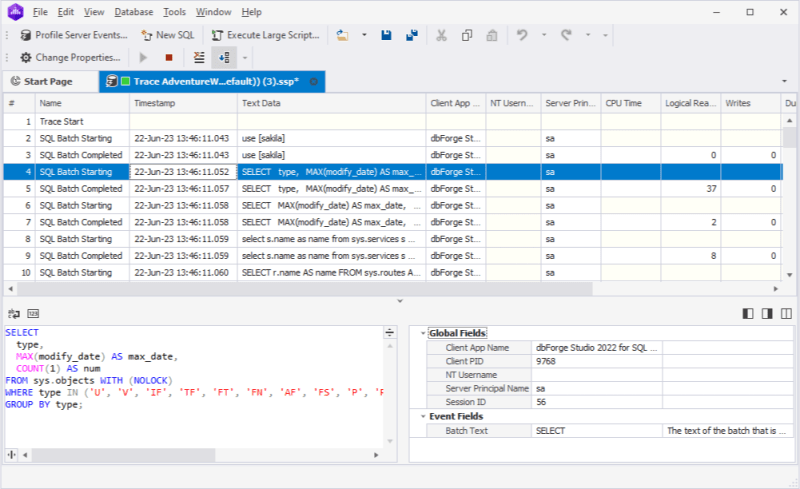Click Execute Large Script button
The height and width of the screenshot is (489, 800).
pos(265,35)
